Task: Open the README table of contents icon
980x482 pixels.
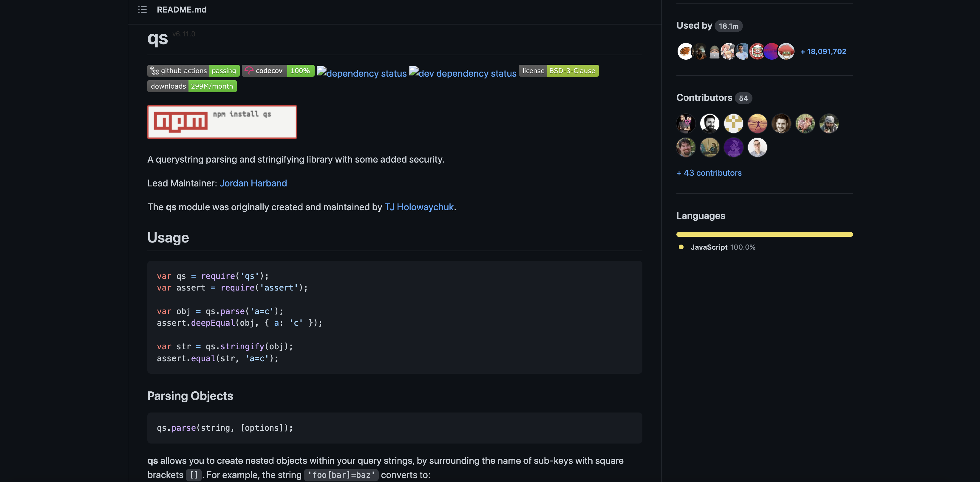Action: coord(142,10)
